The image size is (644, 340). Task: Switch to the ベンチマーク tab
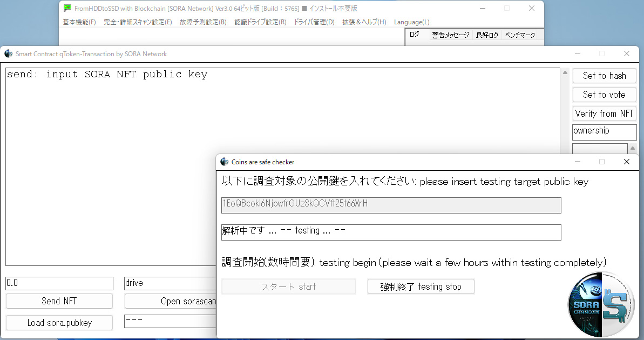[x=520, y=35]
